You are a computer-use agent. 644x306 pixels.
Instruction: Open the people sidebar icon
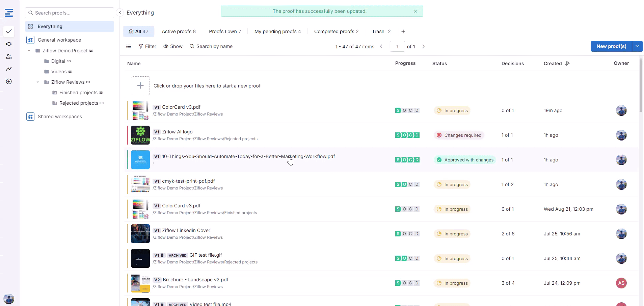[9, 56]
